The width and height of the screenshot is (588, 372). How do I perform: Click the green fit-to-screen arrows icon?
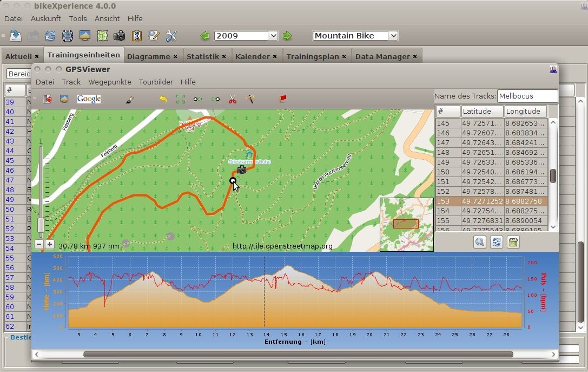(180, 99)
